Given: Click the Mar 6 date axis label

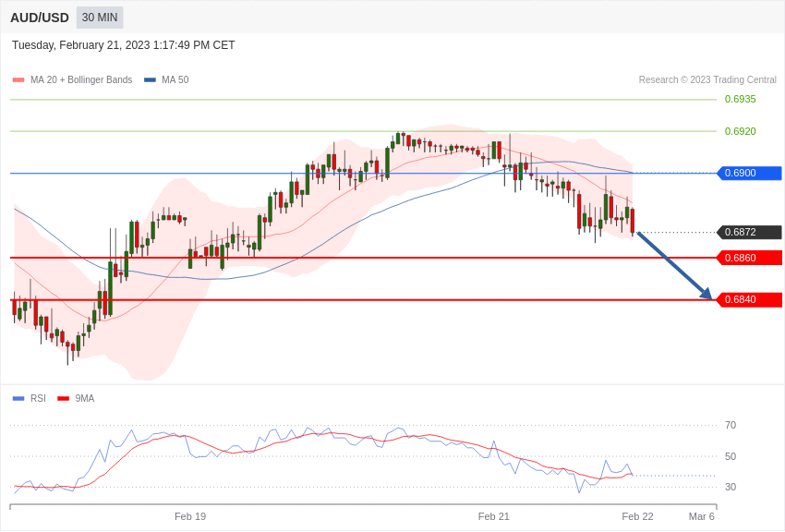Looking at the screenshot, I should 702,516.
